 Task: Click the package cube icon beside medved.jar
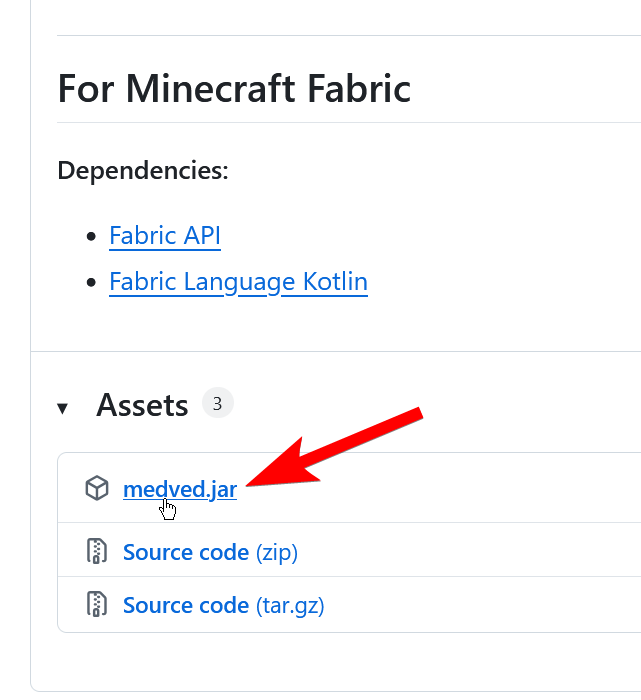tap(97, 488)
